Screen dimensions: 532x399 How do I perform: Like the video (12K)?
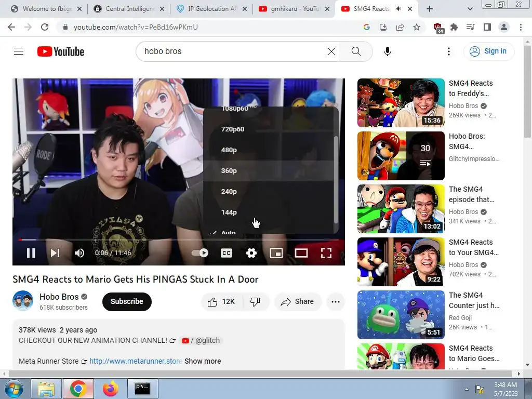point(222,302)
